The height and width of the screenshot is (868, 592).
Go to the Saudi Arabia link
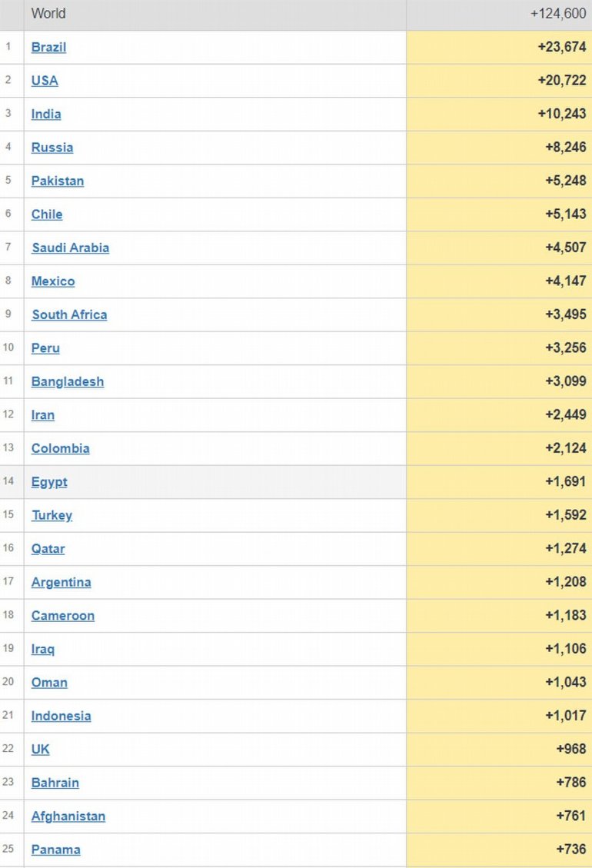click(71, 248)
